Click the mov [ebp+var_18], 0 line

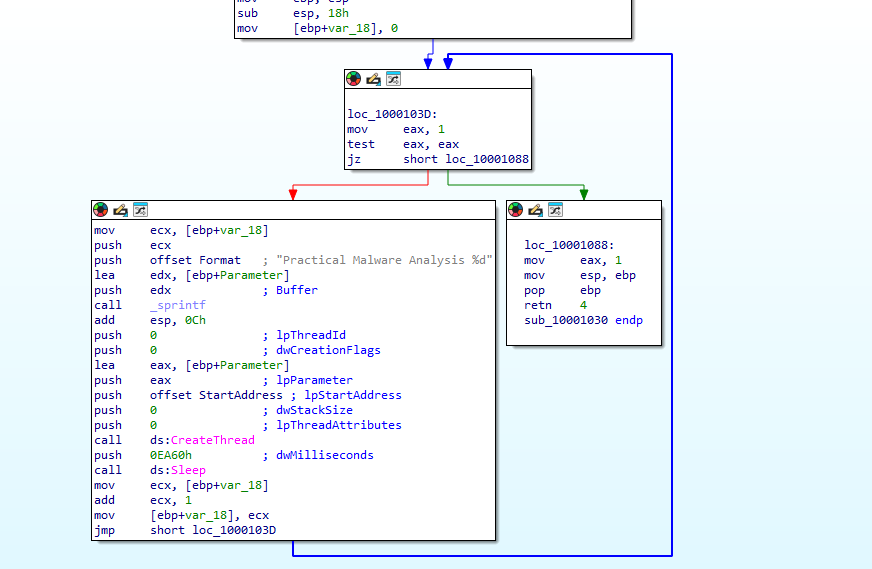(x=318, y=28)
